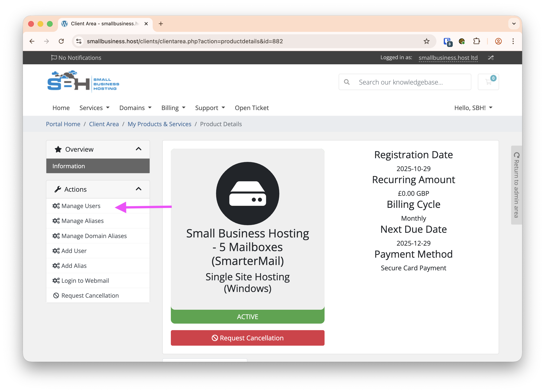Screen dimensions: 545x392
Task: Open Chrome three-dot menu
Action: point(513,41)
